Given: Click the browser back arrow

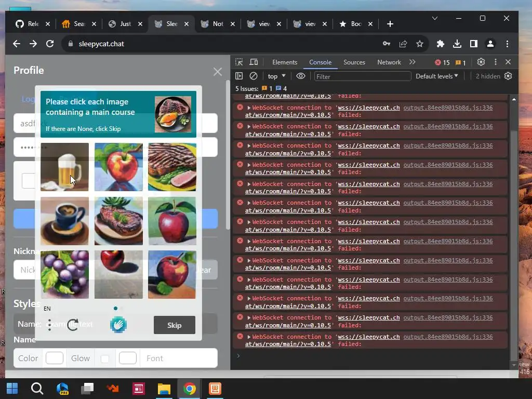Looking at the screenshot, I should tap(16, 44).
